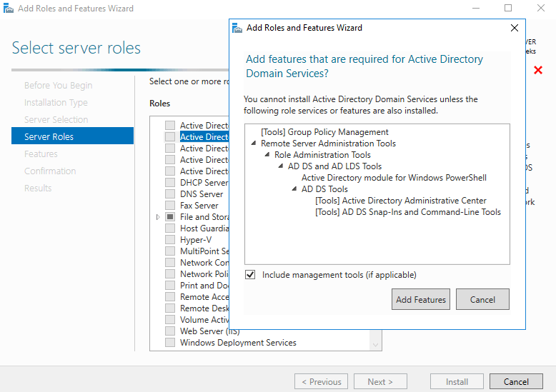Click the red X error icon
Viewport: 556px width, 392px height.
click(538, 70)
